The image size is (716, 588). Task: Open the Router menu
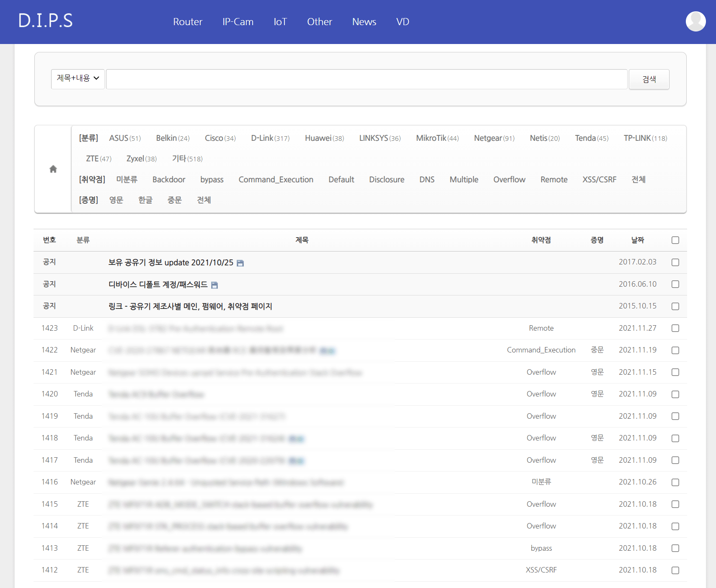click(x=188, y=22)
